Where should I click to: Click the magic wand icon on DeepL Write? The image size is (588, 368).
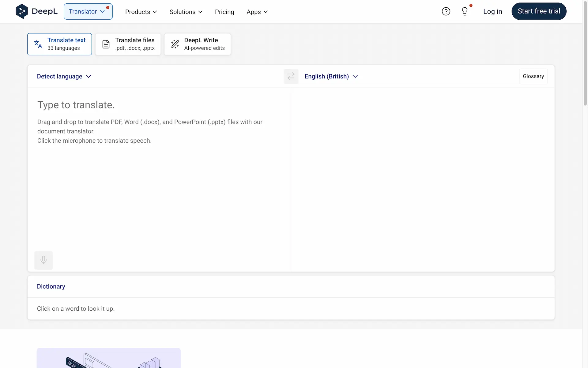click(175, 44)
